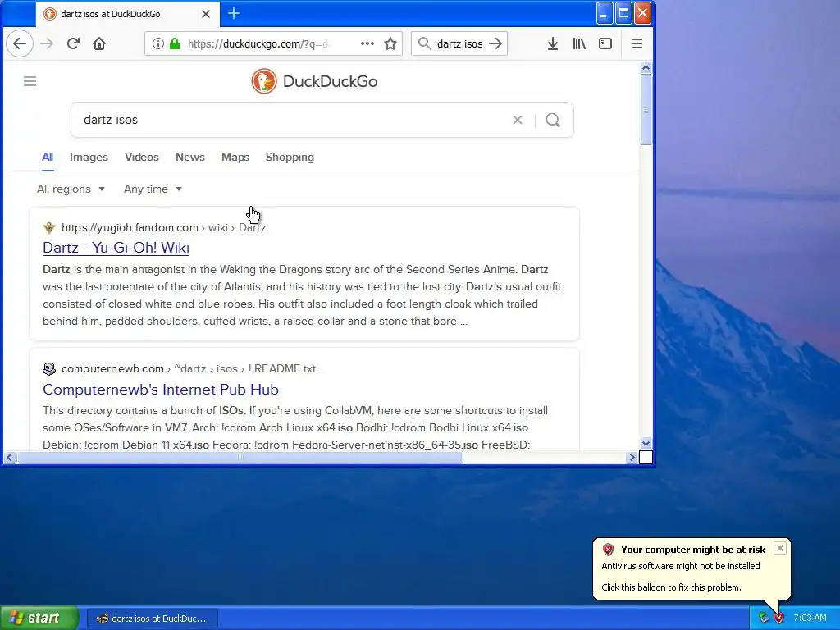Expand the All regions filter
The height and width of the screenshot is (630, 840).
coord(71,189)
